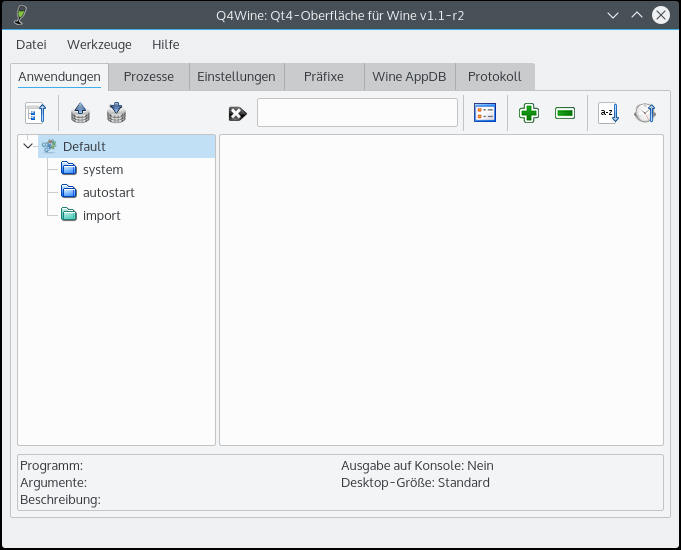
Task: Open the Hilfe menu
Action: click(x=166, y=45)
